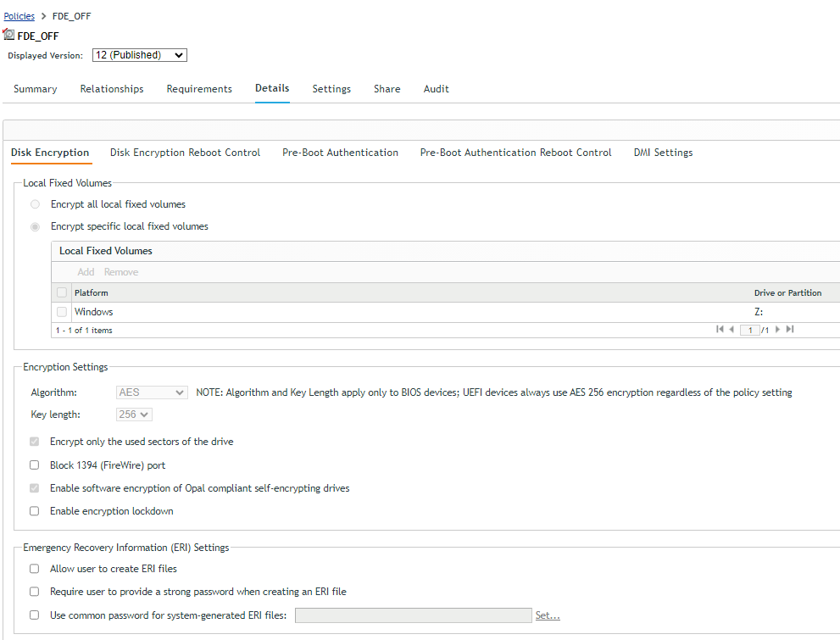Go to next page of volumes list

click(x=778, y=330)
